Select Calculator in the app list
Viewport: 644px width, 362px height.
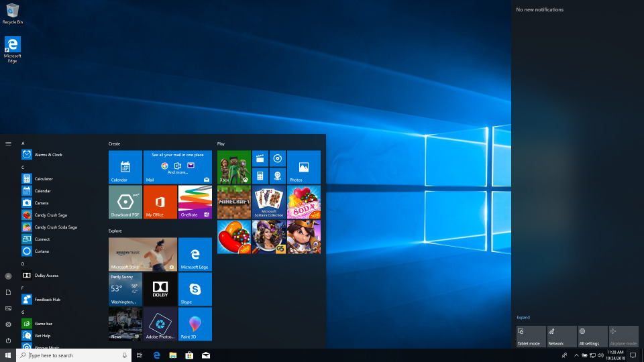(x=44, y=179)
